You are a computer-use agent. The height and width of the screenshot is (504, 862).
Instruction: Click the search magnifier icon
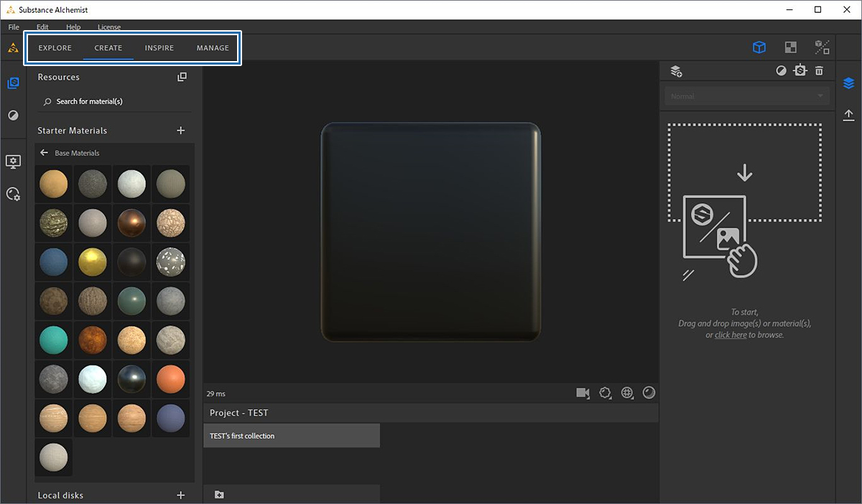48,102
